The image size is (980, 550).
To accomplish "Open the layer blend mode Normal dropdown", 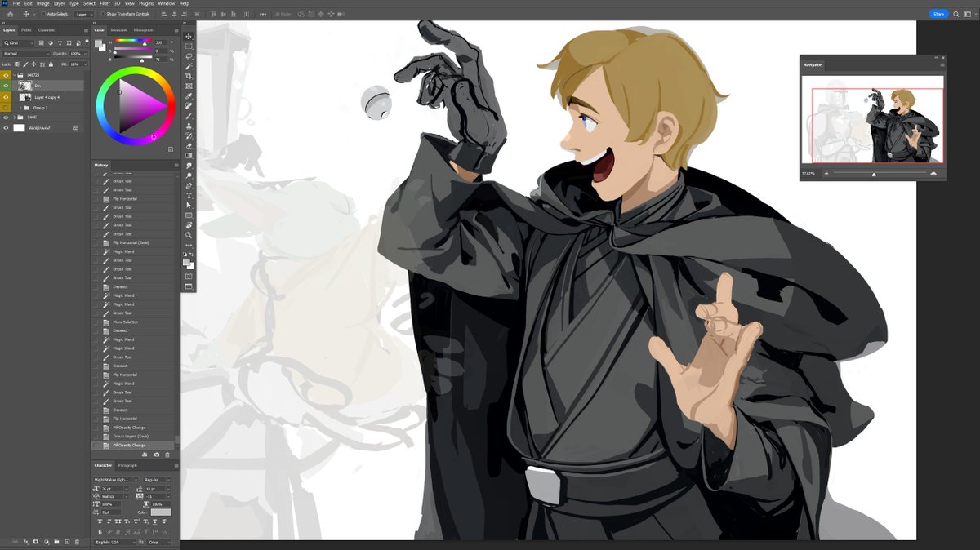I will click(x=26, y=54).
